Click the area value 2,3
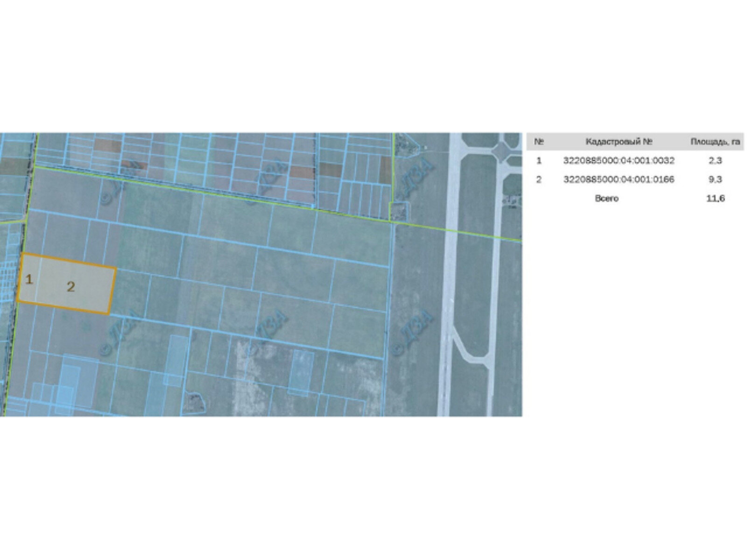Screen dimensions: 747x560 715,161
